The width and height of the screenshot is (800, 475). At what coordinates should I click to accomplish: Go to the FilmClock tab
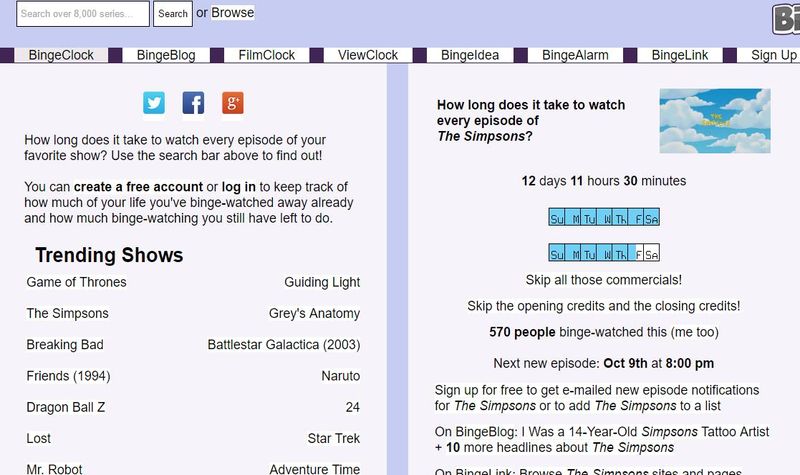(x=266, y=55)
